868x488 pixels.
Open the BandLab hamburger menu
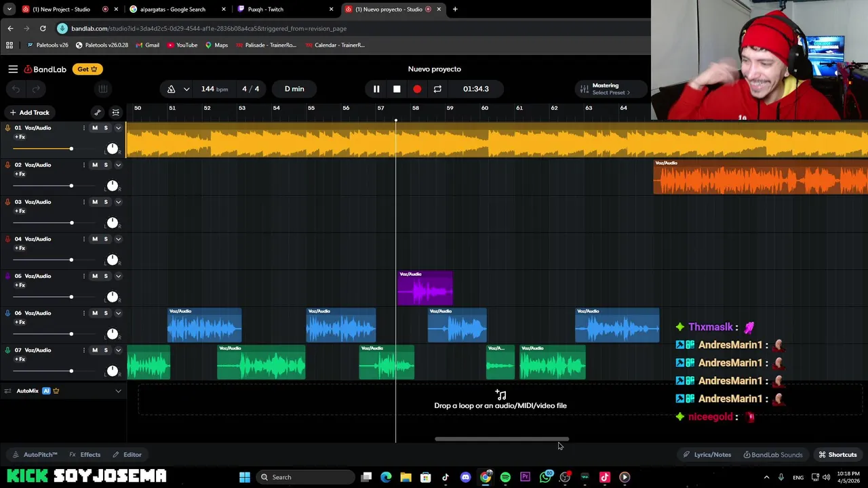tap(13, 69)
